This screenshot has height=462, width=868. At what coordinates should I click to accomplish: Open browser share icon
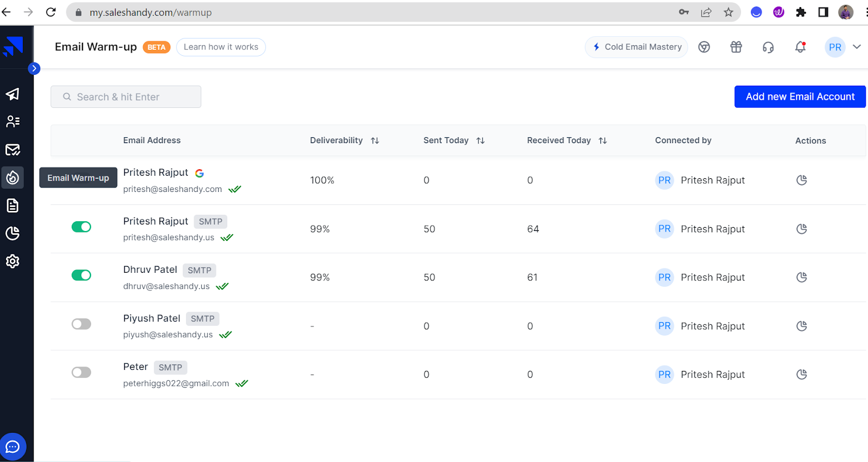pyautogui.click(x=706, y=12)
